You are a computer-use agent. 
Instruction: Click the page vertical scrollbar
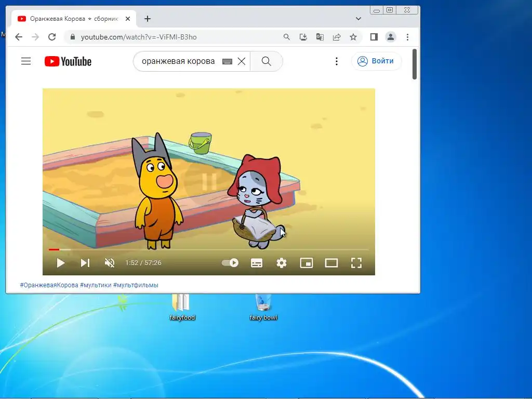tap(415, 64)
